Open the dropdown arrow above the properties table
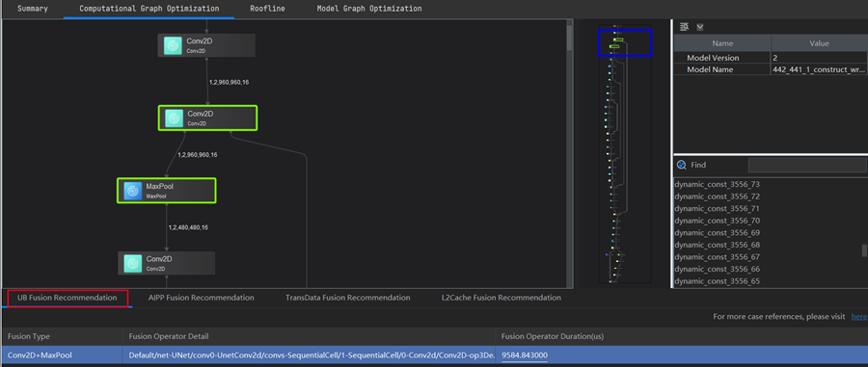Viewport: 868px width, 367px height. [700, 27]
